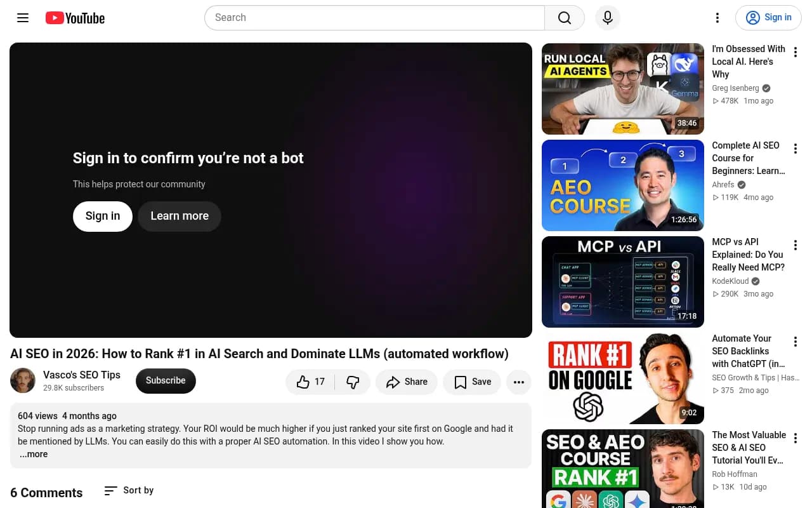Subscribe to Vasco's SEO Tips

point(166,380)
